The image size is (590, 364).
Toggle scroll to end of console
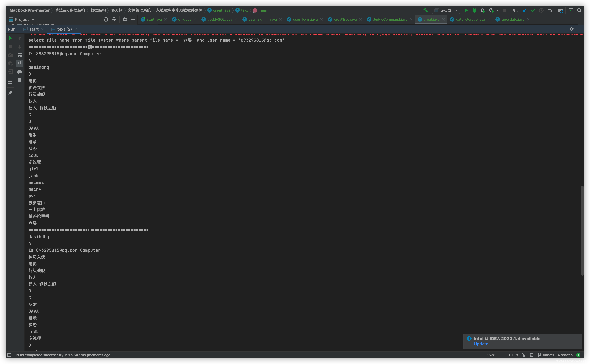20,64
